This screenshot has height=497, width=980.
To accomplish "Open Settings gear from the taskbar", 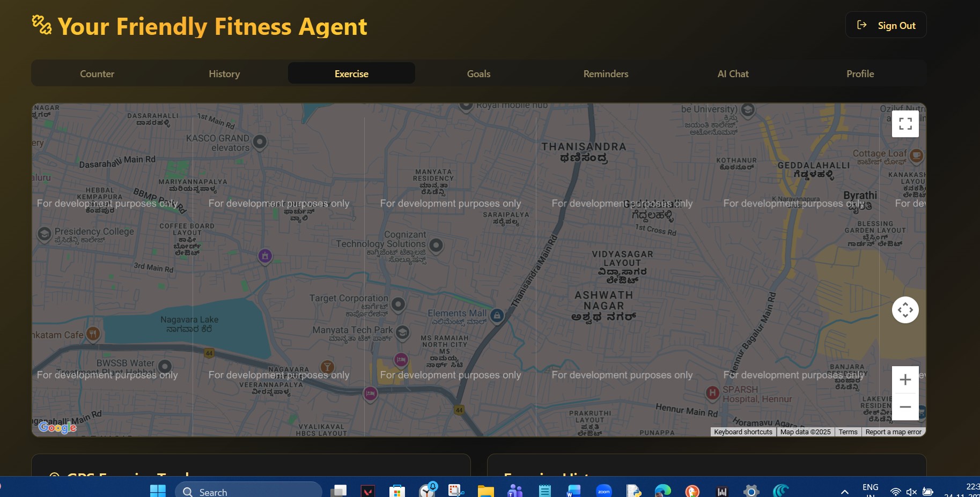I will coord(751,491).
